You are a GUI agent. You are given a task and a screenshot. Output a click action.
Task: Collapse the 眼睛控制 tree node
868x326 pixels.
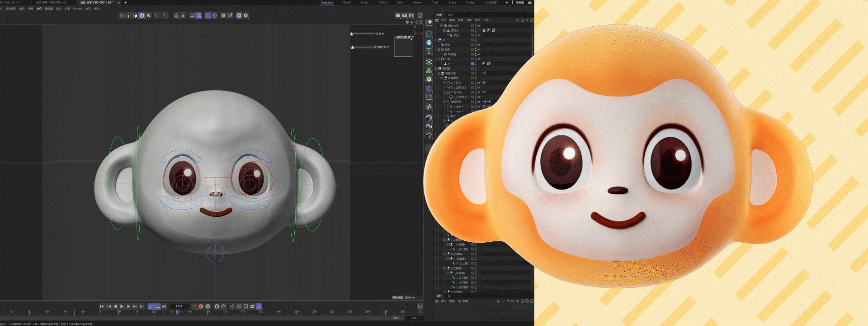444,102
